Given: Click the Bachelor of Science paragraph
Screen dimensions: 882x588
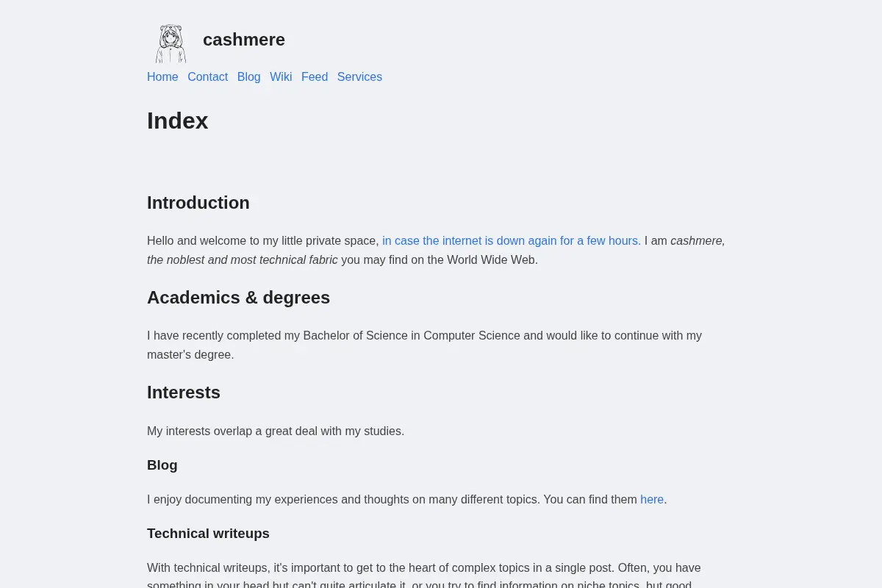Looking at the screenshot, I should pyautogui.click(x=424, y=345).
